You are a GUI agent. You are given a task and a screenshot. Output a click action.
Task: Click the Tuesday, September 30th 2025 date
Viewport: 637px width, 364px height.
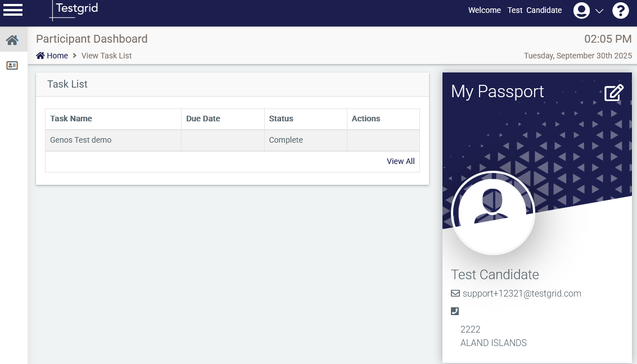pos(578,56)
